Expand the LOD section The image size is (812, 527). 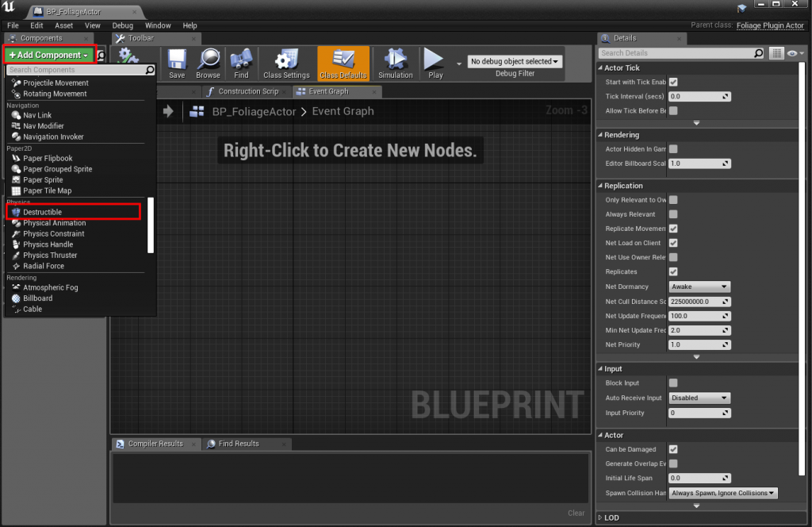(x=601, y=517)
